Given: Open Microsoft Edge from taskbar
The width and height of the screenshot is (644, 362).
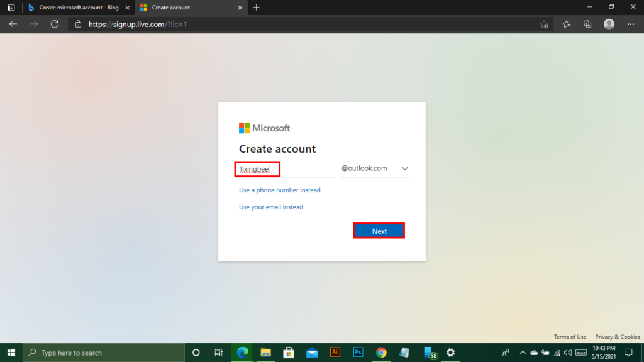Looking at the screenshot, I should tap(242, 353).
